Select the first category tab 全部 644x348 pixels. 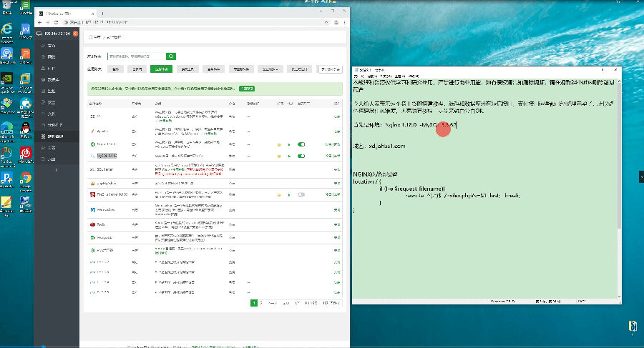(115, 69)
